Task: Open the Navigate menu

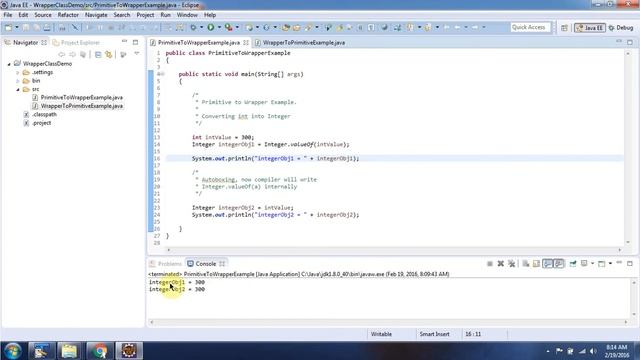Action: point(96,15)
